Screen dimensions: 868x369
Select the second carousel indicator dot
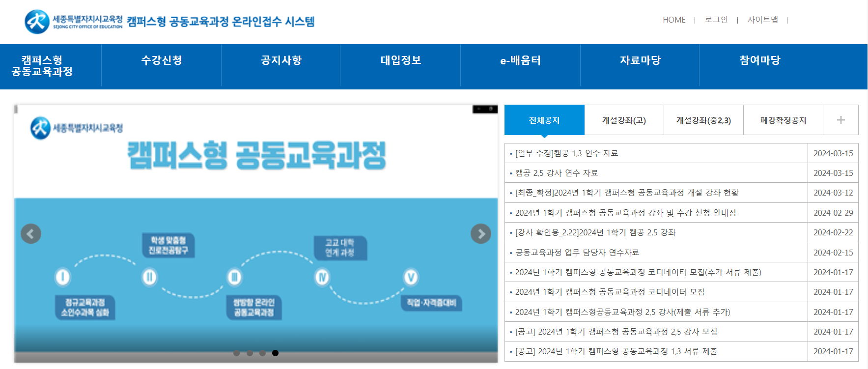[250, 353]
